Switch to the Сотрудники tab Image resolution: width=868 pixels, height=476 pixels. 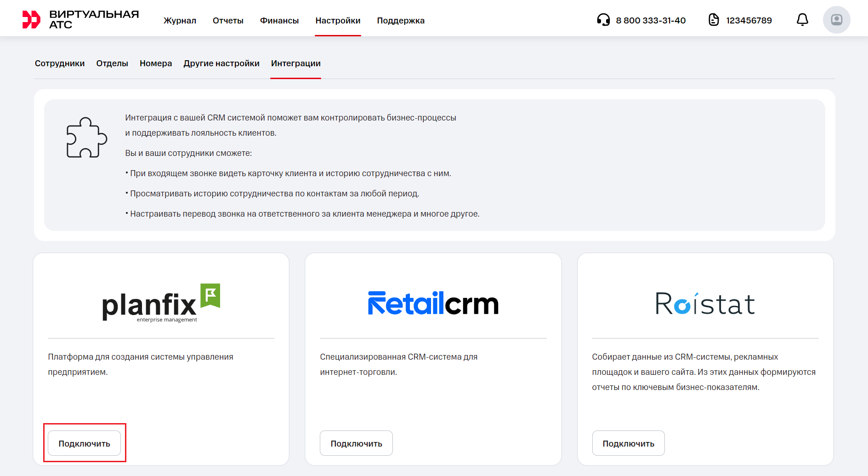pyautogui.click(x=60, y=63)
